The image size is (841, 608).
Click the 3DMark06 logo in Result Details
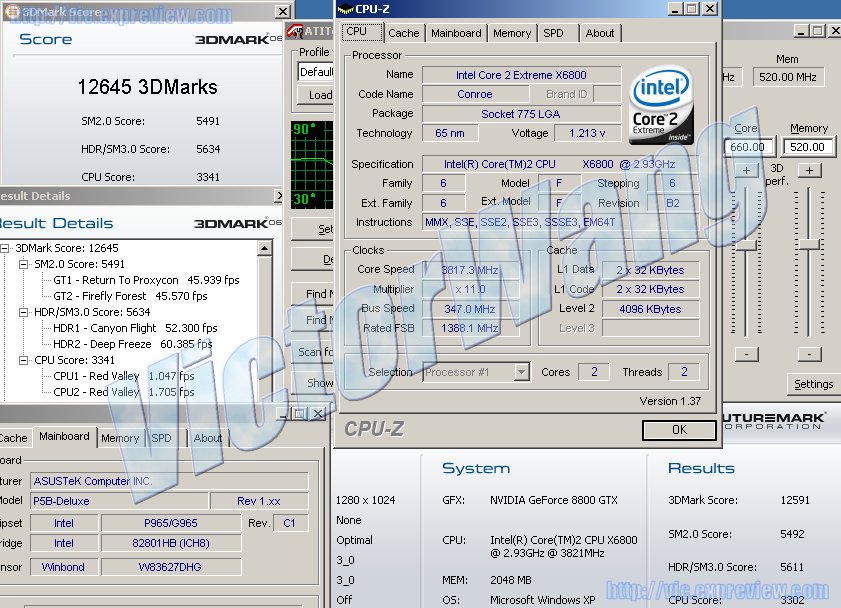point(233,224)
